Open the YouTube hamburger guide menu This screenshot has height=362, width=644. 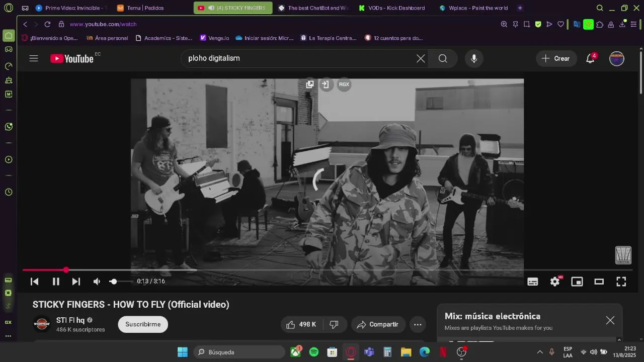[34, 58]
